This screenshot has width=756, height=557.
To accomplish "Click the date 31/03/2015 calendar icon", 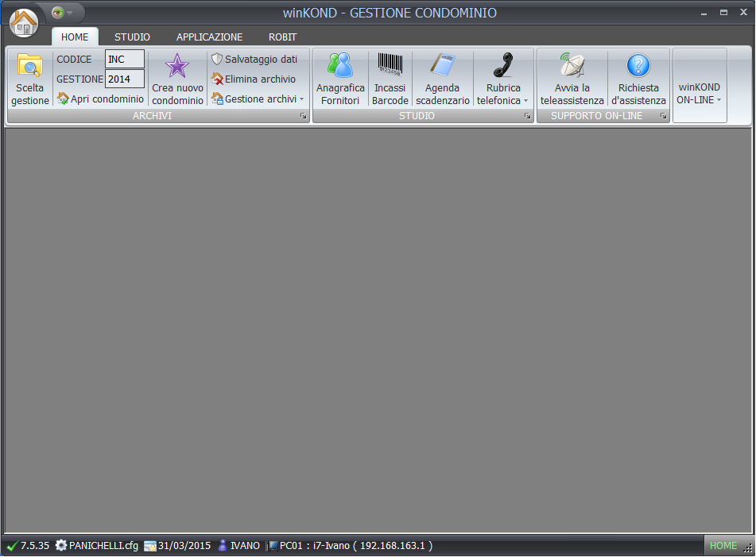I will pos(150,546).
